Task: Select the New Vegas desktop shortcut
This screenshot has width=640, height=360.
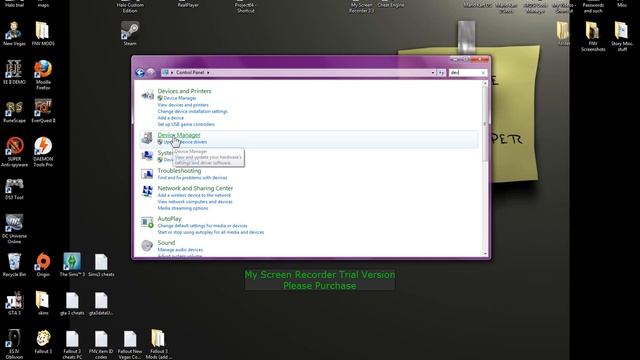Action: 14,34
